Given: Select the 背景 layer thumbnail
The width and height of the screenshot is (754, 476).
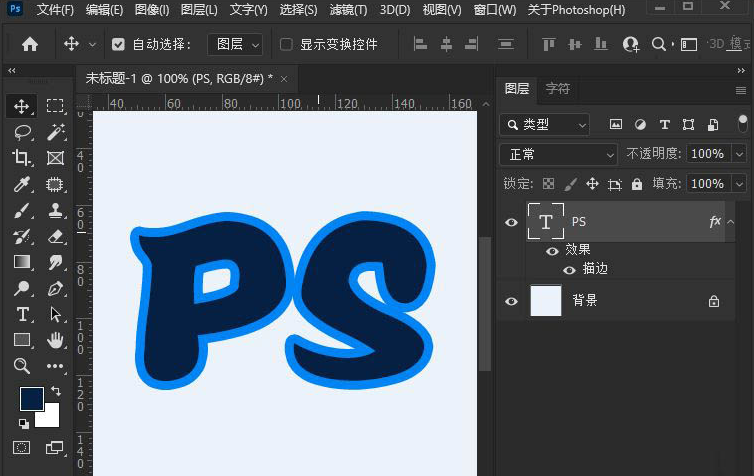Looking at the screenshot, I should click(x=545, y=300).
